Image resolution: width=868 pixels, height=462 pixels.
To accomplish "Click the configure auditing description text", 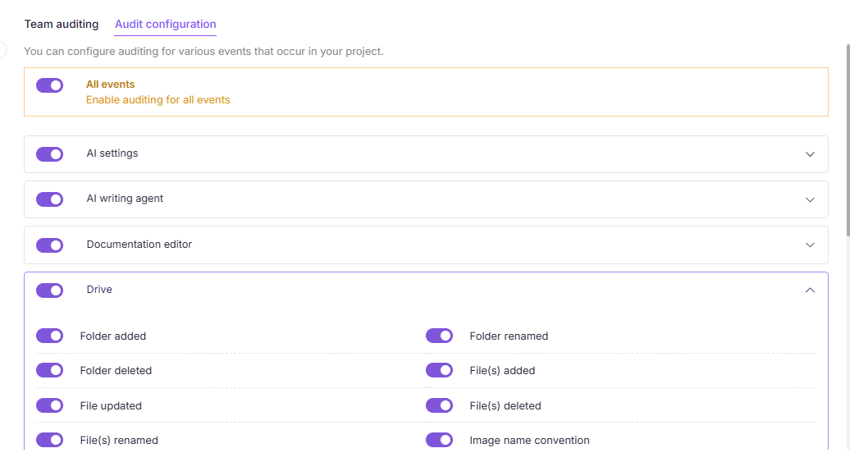I will click(203, 52).
